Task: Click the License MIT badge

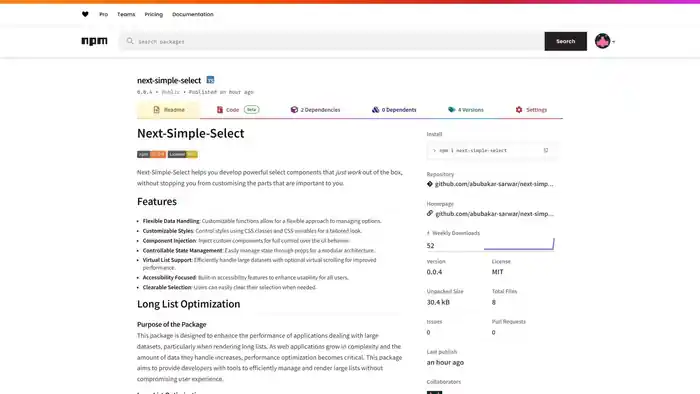Action: [183, 154]
